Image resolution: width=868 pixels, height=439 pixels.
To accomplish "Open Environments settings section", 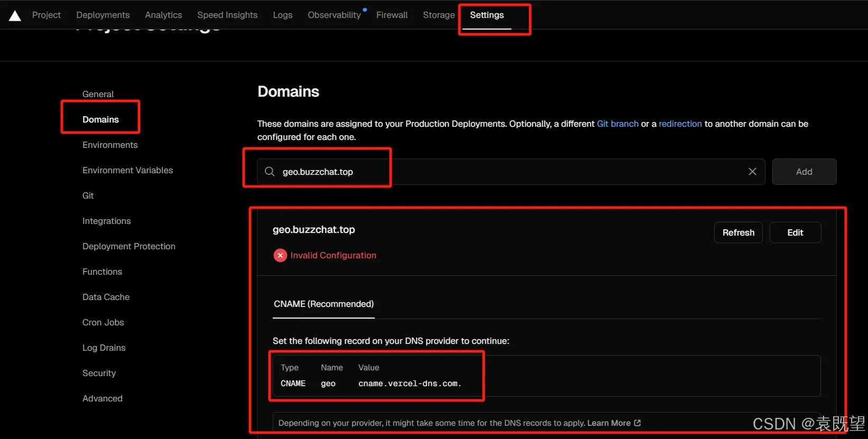I will point(110,145).
